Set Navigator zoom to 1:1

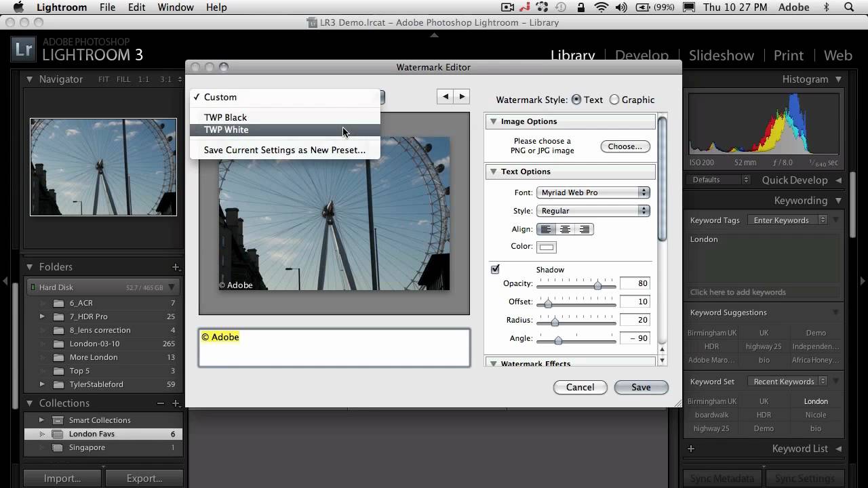pos(144,79)
